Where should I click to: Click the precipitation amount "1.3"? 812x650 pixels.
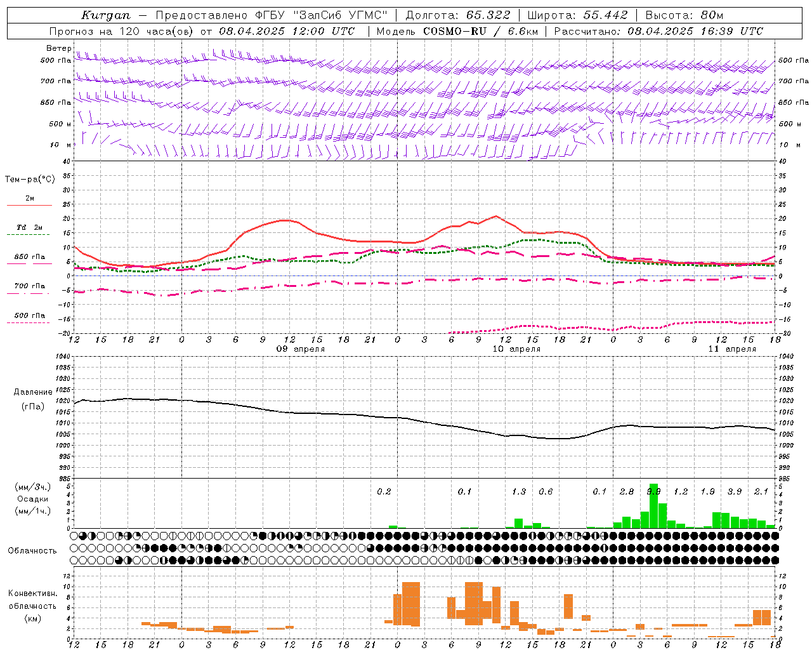coord(519,492)
